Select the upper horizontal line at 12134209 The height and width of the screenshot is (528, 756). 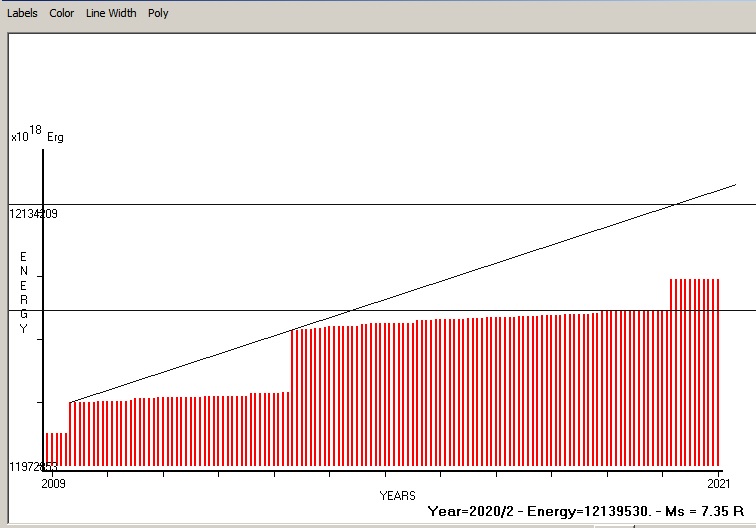pos(400,204)
